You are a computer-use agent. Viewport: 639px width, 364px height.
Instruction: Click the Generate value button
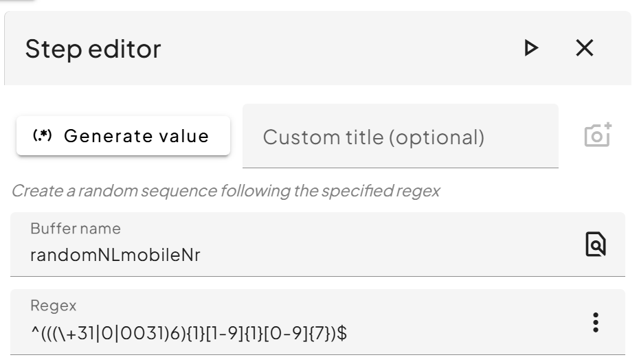tap(123, 136)
